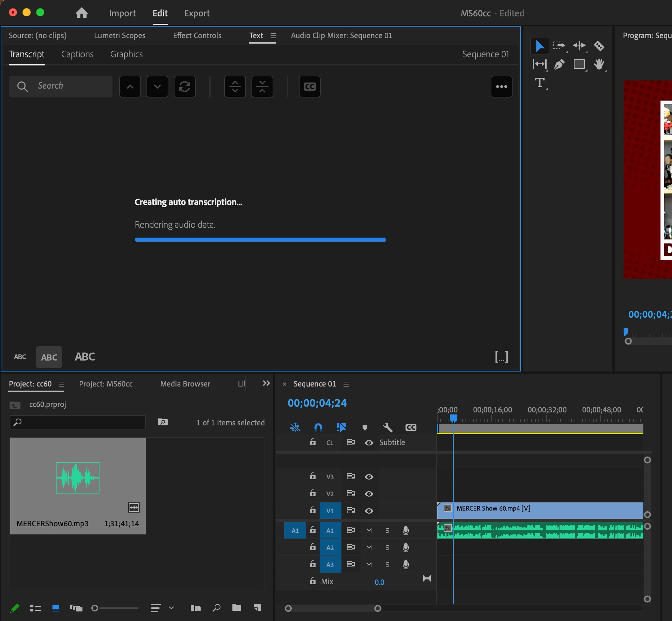672x621 pixels.
Task: Open the Sequence 01 panel menu
Action: coord(346,384)
